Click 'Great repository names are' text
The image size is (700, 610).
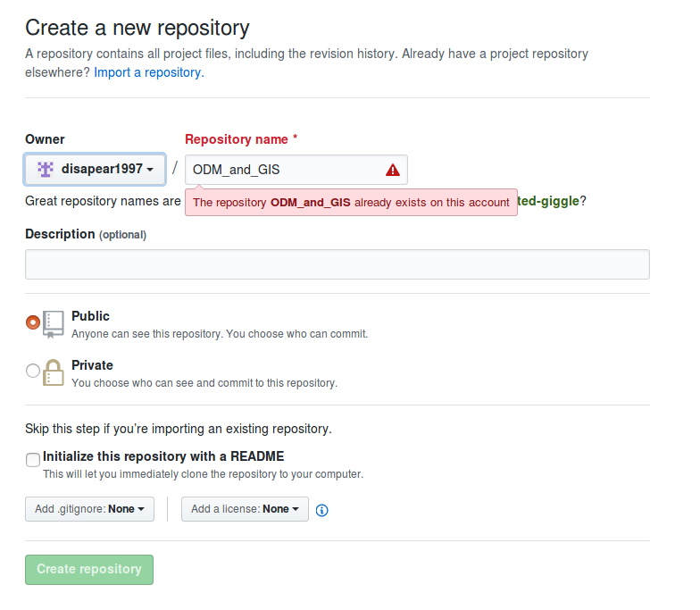104,201
